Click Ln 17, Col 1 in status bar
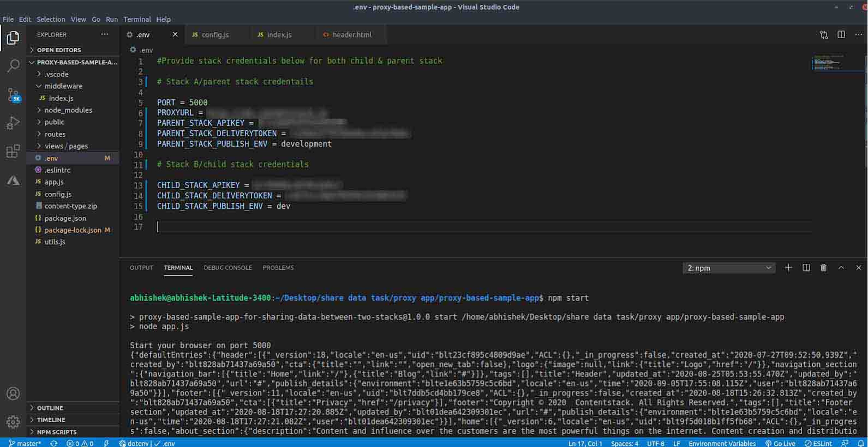 tap(585, 443)
